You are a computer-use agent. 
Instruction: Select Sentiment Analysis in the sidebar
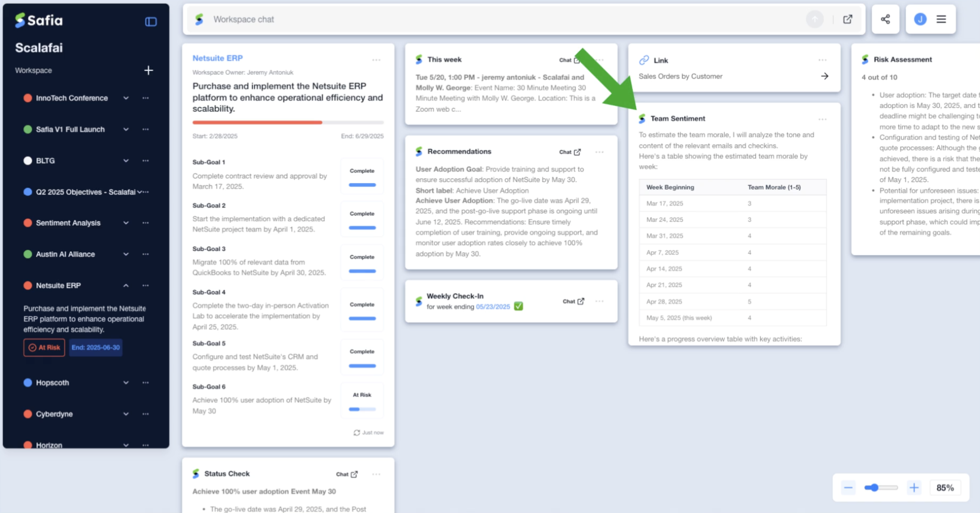[x=68, y=223]
